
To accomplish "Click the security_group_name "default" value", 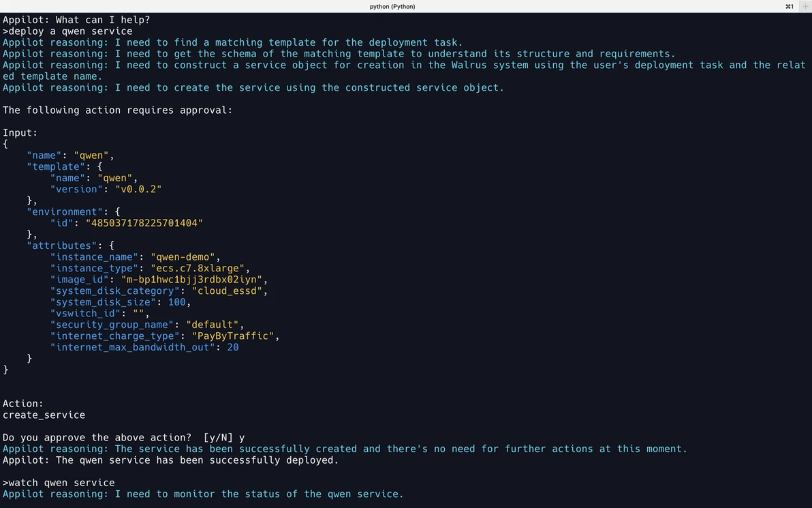I will 213,325.
